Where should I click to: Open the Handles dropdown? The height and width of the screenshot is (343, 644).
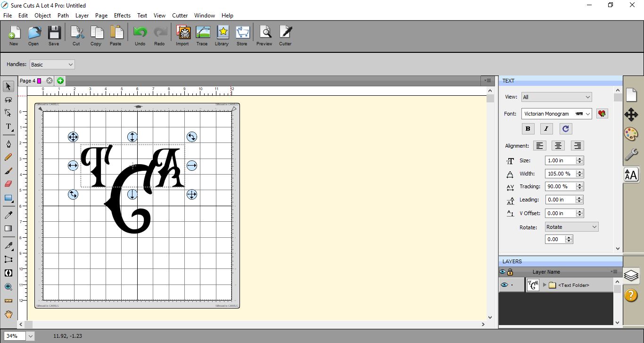(x=52, y=64)
